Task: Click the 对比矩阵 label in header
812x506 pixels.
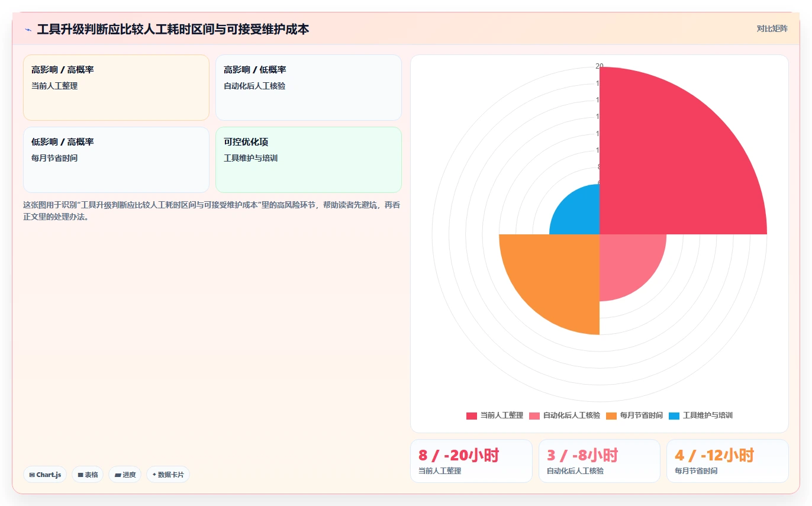Action: click(772, 29)
